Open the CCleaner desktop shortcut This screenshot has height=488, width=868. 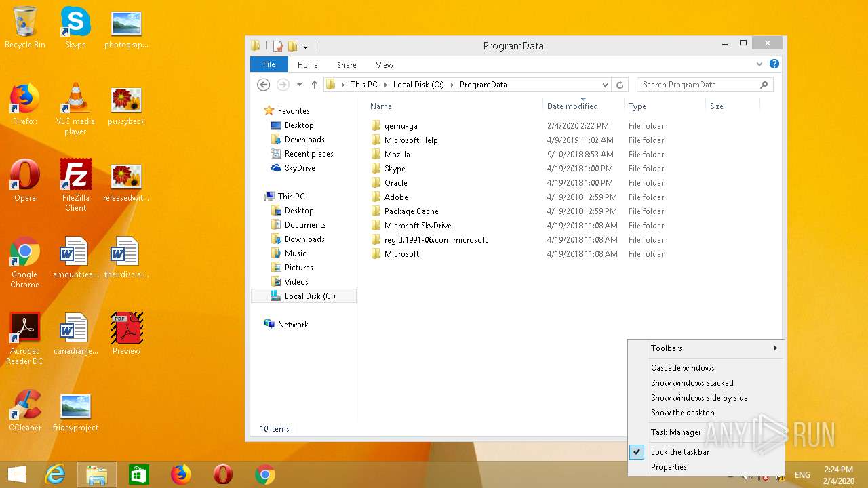tap(25, 410)
